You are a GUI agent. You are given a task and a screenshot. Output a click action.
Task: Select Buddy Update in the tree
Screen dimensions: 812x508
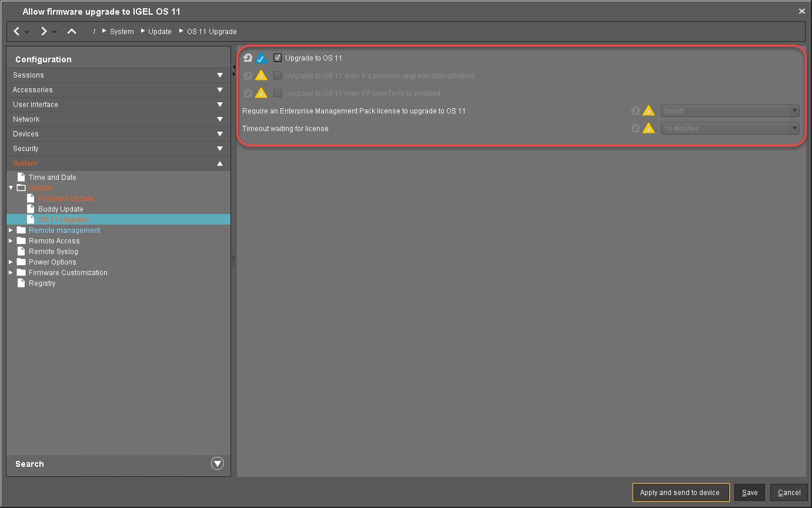pos(61,209)
